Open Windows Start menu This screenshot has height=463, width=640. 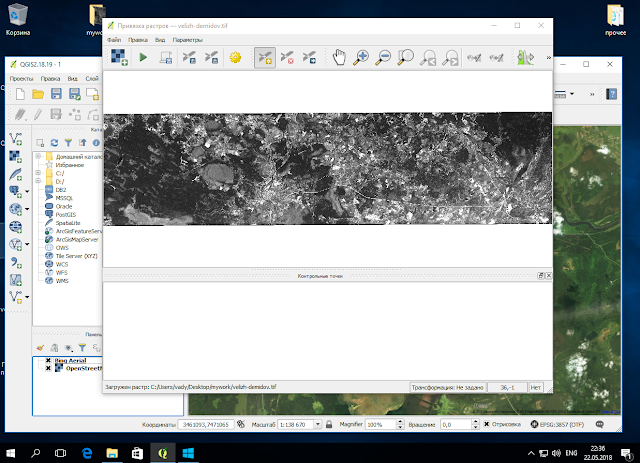click(x=11, y=453)
